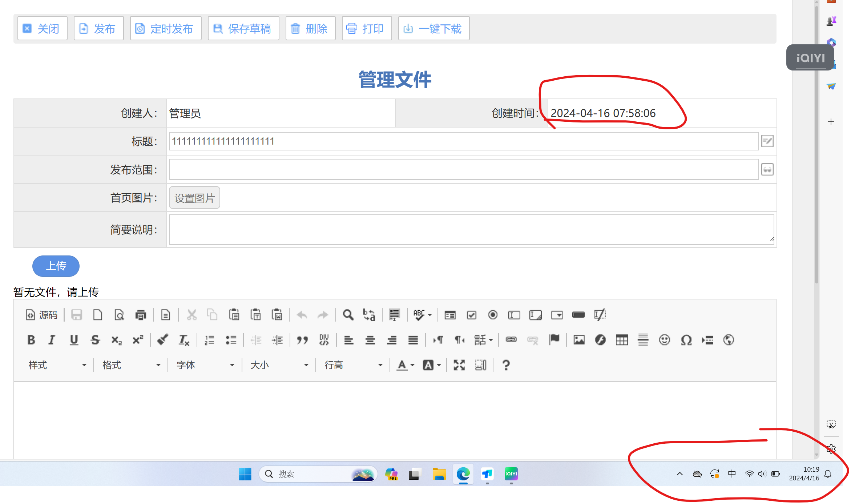Toggle show blocks in editor
Image resolution: width=851 pixels, height=504 pixels.
[x=481, y=365]
